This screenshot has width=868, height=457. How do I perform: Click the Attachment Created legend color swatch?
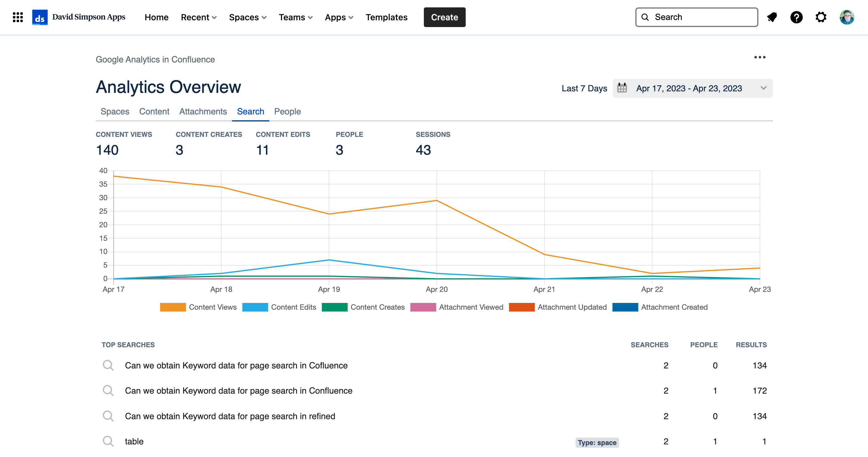tap(625, 307)
